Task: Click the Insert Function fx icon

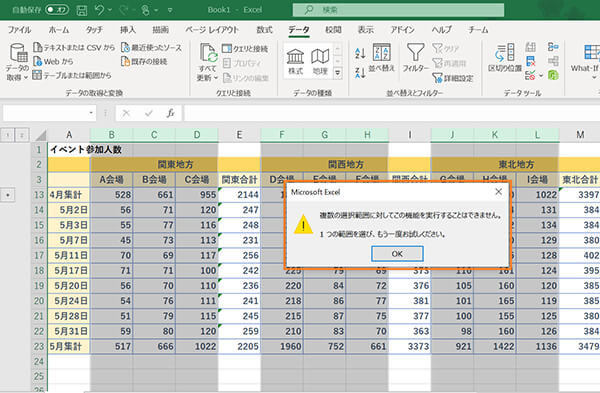Action: (x=171, y=113)
